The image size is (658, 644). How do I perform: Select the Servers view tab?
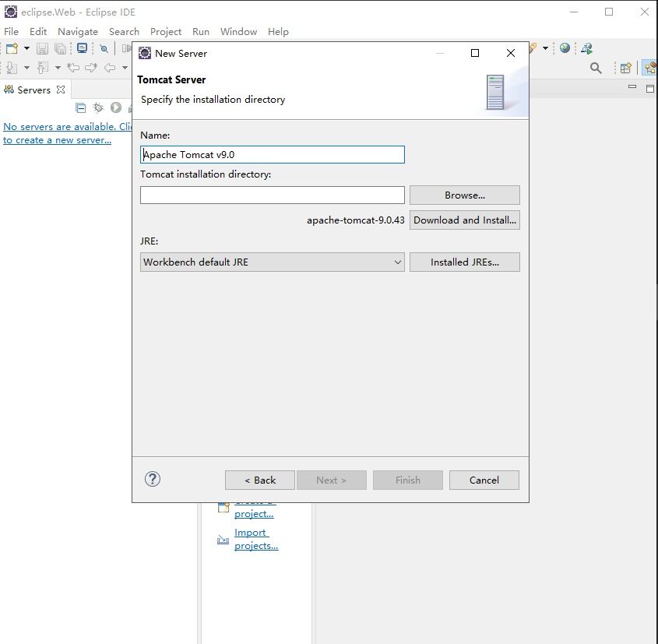click(33, 90)
